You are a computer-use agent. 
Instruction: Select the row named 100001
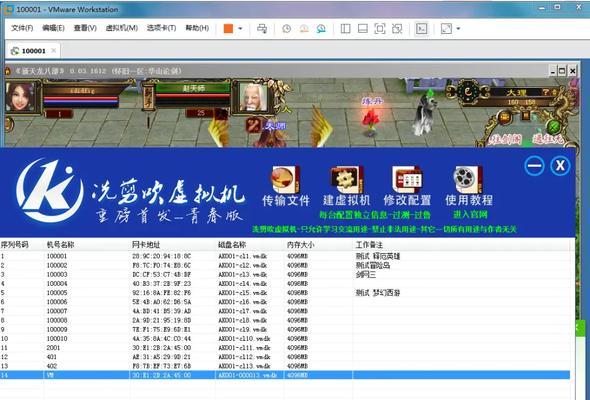(x=285, y=256)
